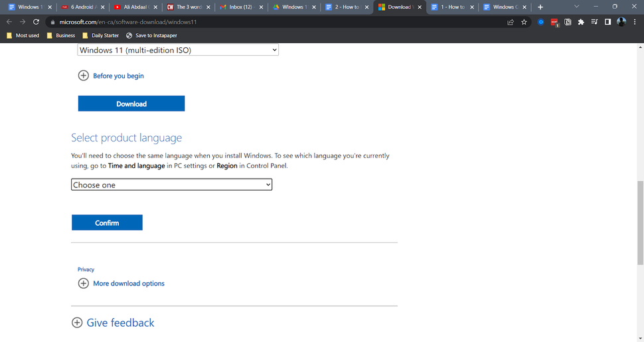The height and width of the screenshot is (342, 644).
Task: Click the padlock site info icon
Action: (x=52, y=22)
